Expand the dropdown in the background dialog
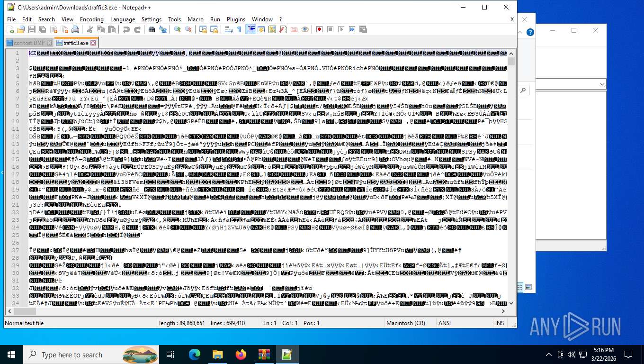This screenshot has height=364, width=644. 602,84
